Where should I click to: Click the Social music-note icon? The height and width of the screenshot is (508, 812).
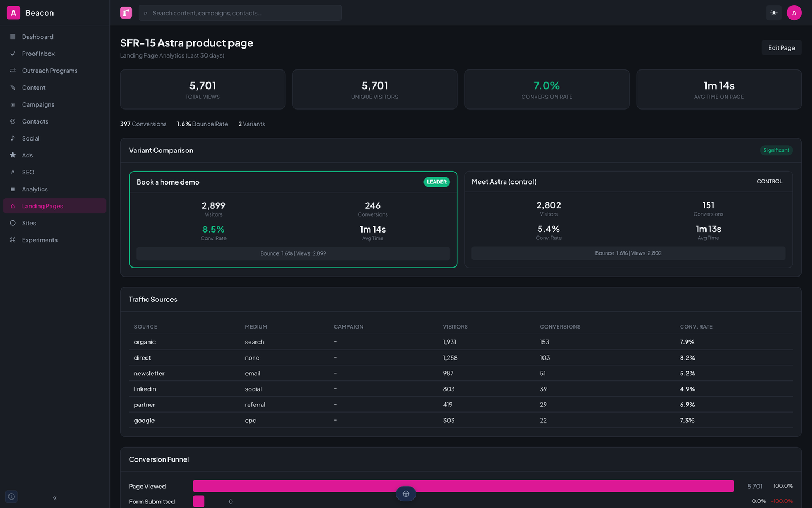point(12,138)
